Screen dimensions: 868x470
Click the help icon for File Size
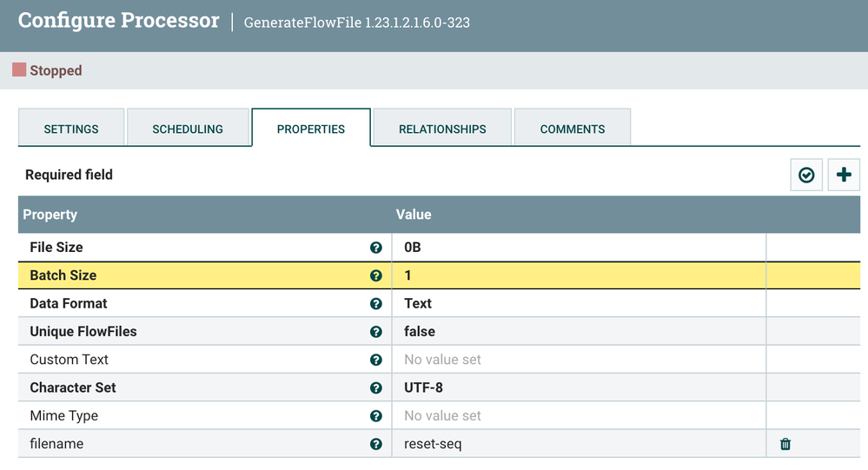[x=375, y=248]
